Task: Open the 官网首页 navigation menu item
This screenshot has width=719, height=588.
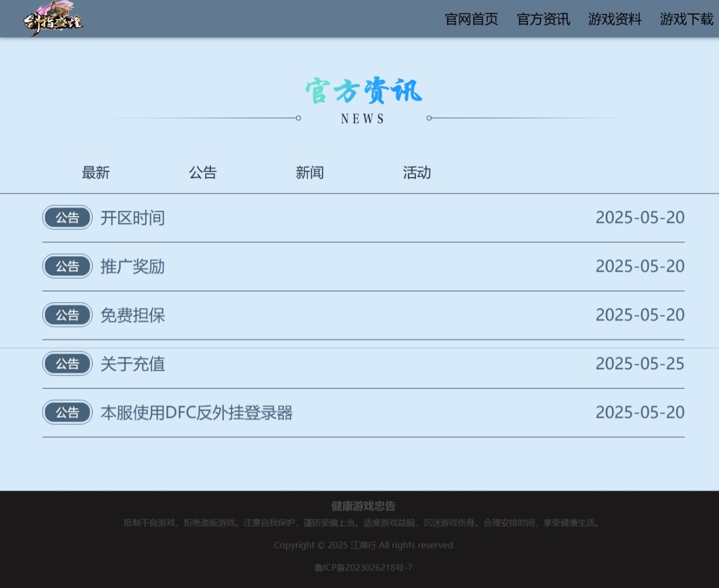Action: tap(471, 19)
